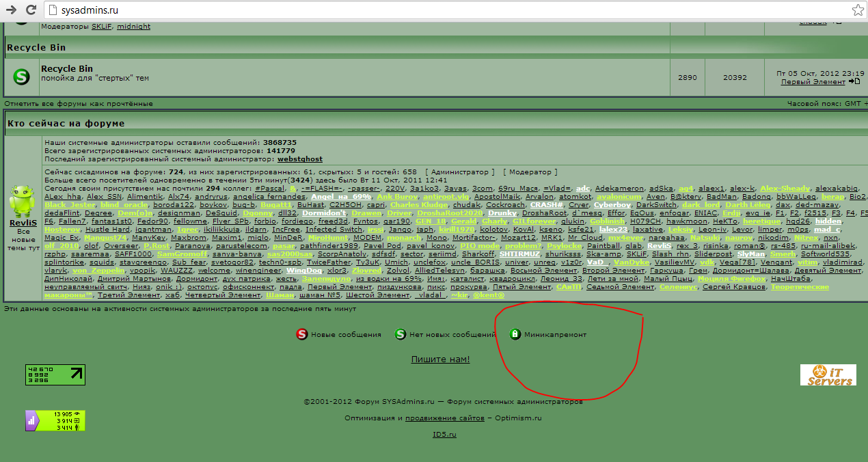868x462 pixels.
Task: Open user 'Dormidon't' profile
Action: click(x=324, y=213)
